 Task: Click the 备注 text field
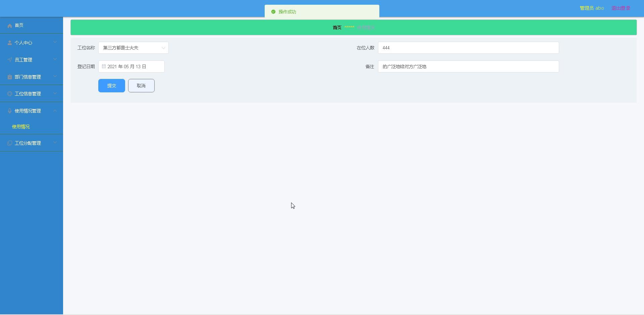468,66
